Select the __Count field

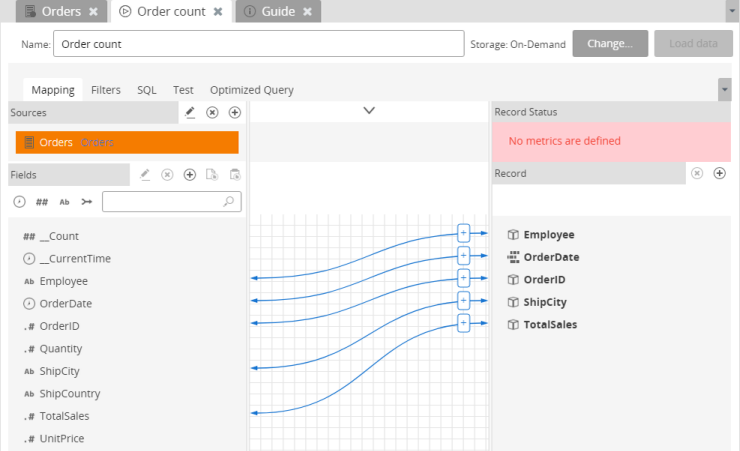point(51,236)
